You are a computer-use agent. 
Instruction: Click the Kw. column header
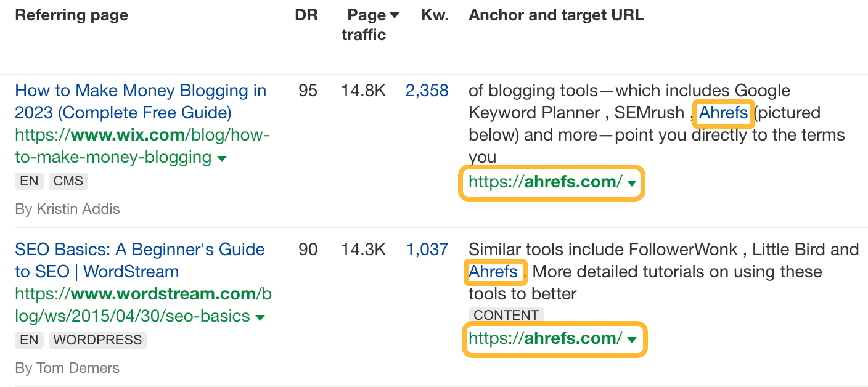click(x=435, y=14)
